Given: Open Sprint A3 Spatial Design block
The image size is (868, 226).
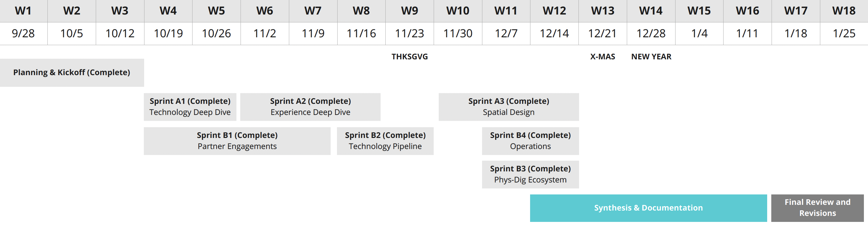Looking at the screenshot, I should pyautogui.click(x=509, y=107).
